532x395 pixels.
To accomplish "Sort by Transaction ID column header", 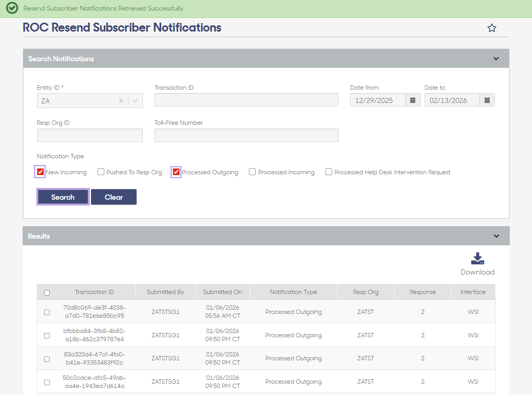I will tap(94, 292).
